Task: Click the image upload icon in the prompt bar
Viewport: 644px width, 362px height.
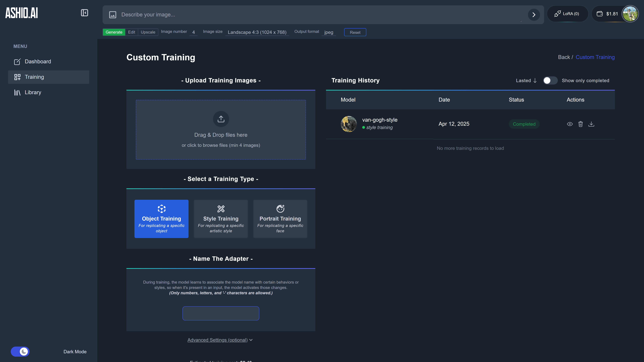Action: click(112, 15)
